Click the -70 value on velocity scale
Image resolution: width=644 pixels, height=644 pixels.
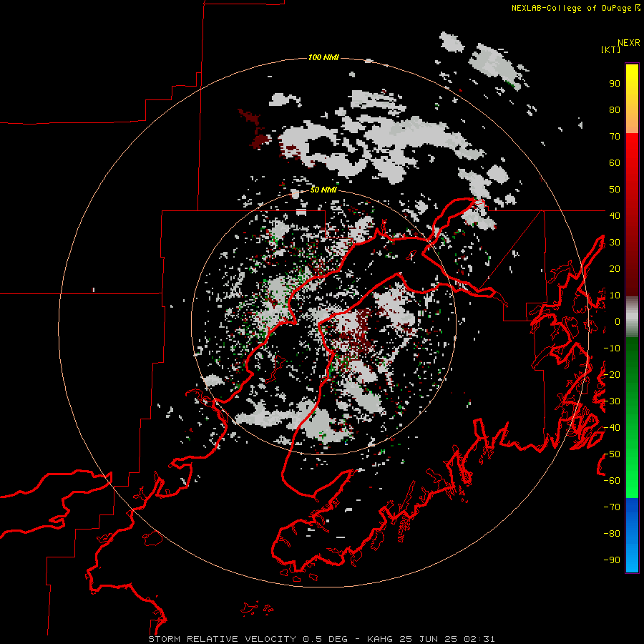point(612,507)
